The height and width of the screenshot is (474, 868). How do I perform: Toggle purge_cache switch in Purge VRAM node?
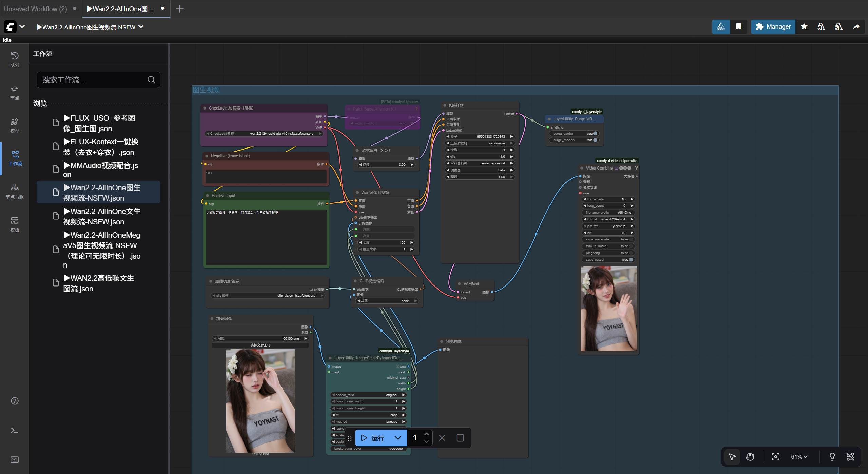coord(595,134)
